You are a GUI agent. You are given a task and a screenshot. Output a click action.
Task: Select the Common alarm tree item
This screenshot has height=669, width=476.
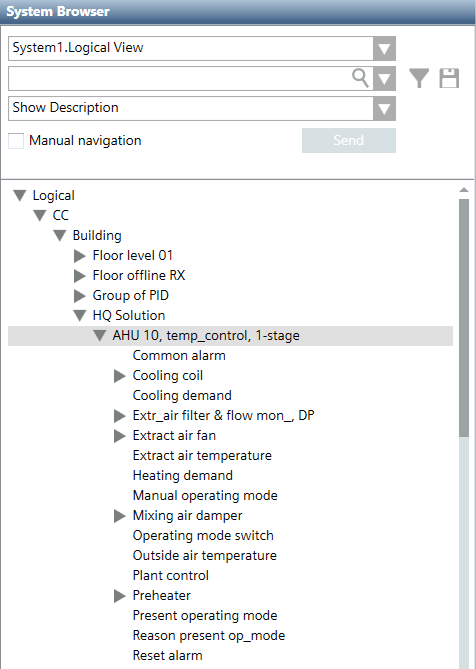point(179,355)
